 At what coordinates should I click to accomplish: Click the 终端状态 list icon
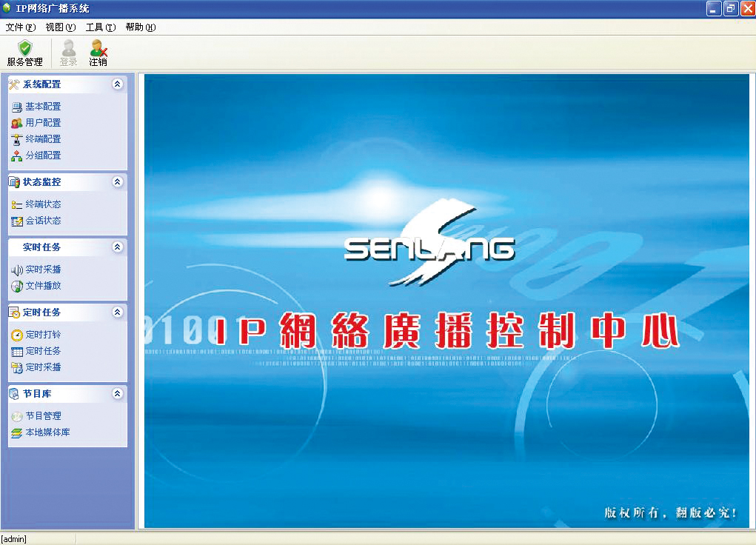pyautogui.click(x=17, y=205)
